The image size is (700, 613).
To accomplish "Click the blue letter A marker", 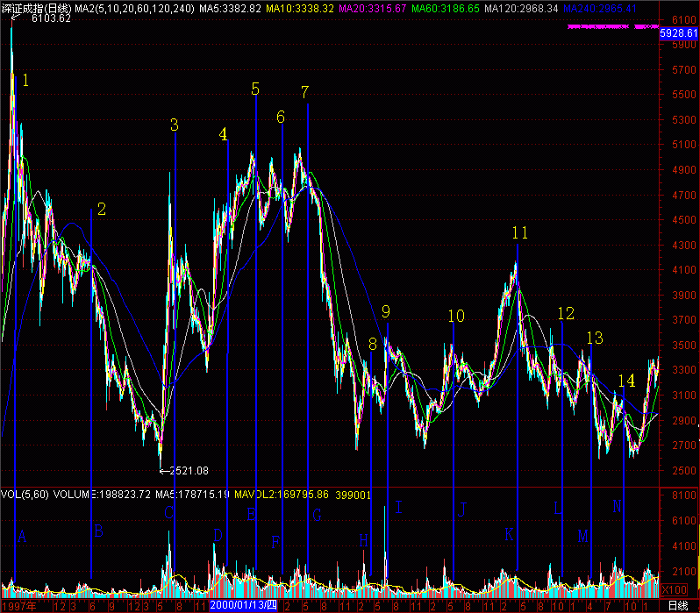I will [22, 536].
